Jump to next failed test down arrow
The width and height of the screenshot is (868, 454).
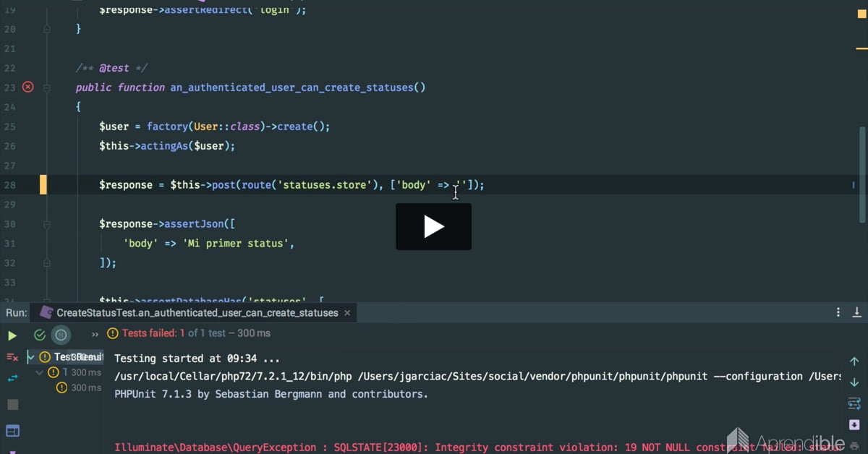pyautogui.click(x=854, y=382)
